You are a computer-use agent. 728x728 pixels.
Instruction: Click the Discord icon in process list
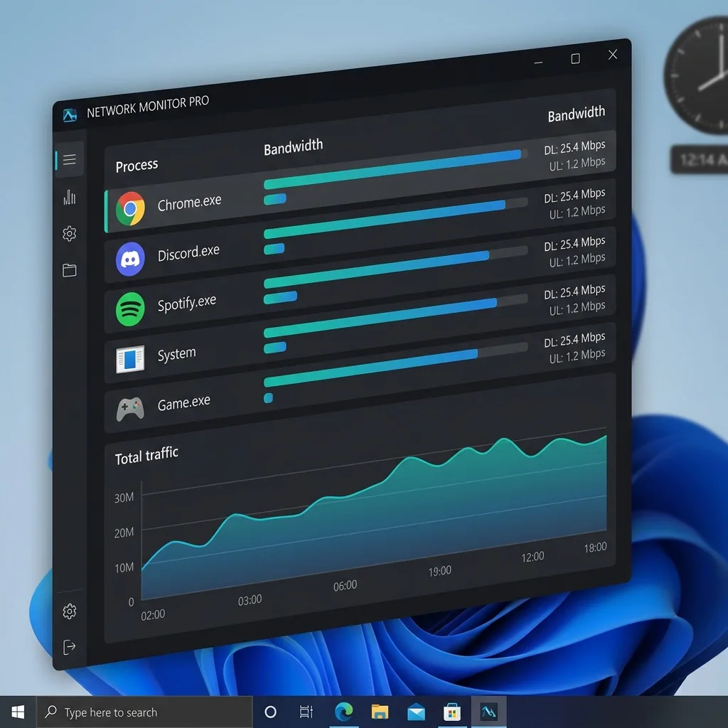(x=130, y=259)
